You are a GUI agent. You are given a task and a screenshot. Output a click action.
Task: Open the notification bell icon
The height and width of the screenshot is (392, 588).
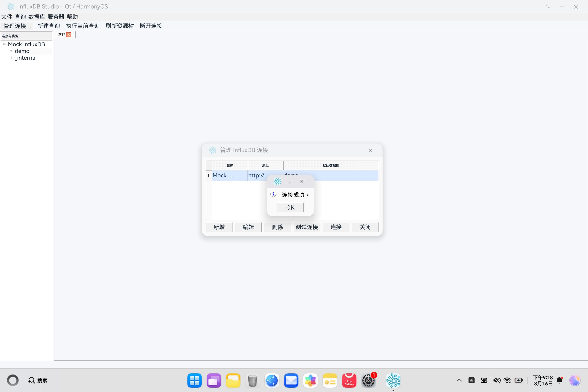click(x=560, y=380)
